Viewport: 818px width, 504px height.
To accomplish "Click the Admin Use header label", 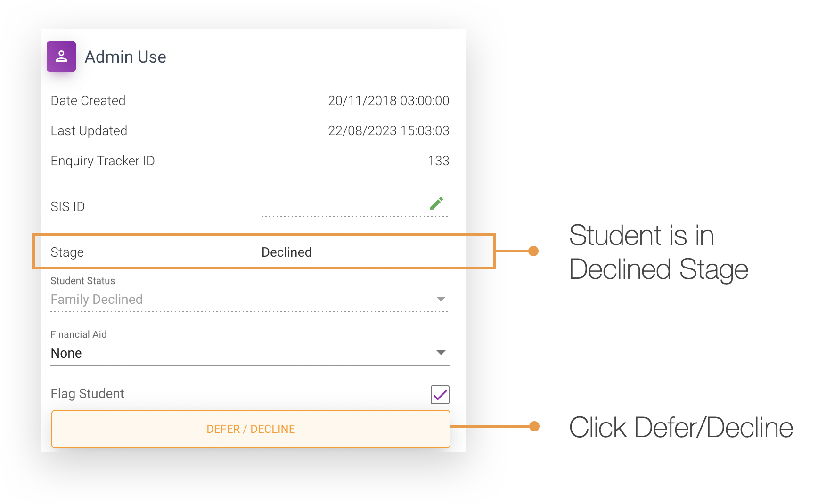I will click(125, 57).
